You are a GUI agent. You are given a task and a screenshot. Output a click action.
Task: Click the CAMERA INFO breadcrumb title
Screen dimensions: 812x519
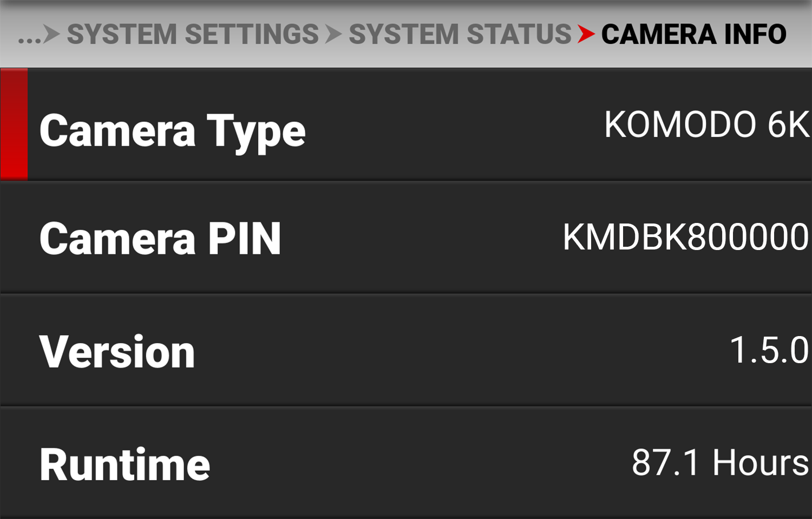693,34
